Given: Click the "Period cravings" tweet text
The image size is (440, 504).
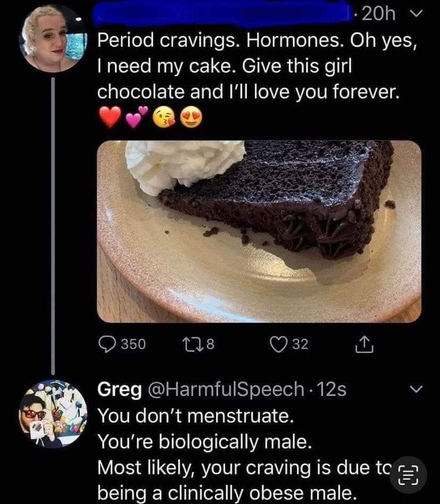Looking at the screenshot, I should coord(255,66).
